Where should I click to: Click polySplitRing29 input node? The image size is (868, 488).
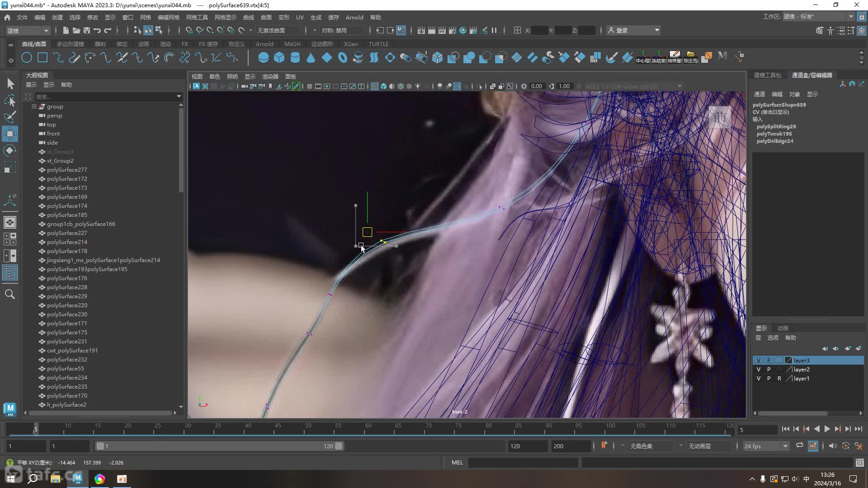point(776,127)
